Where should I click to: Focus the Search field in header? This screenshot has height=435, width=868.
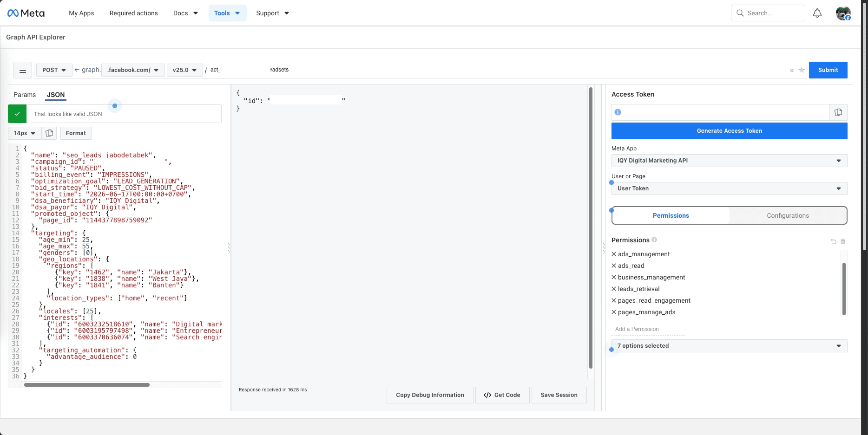point(768,13)
